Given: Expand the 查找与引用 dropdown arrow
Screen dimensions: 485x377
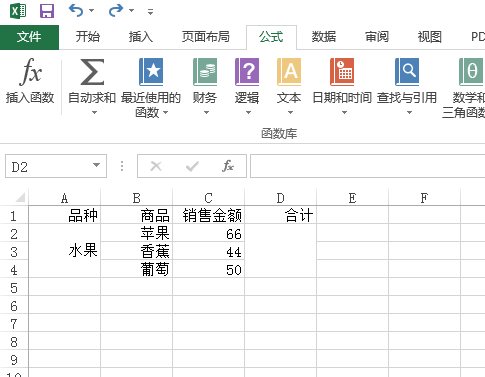Looking at the screenshot, I should (x=409, y=113).
